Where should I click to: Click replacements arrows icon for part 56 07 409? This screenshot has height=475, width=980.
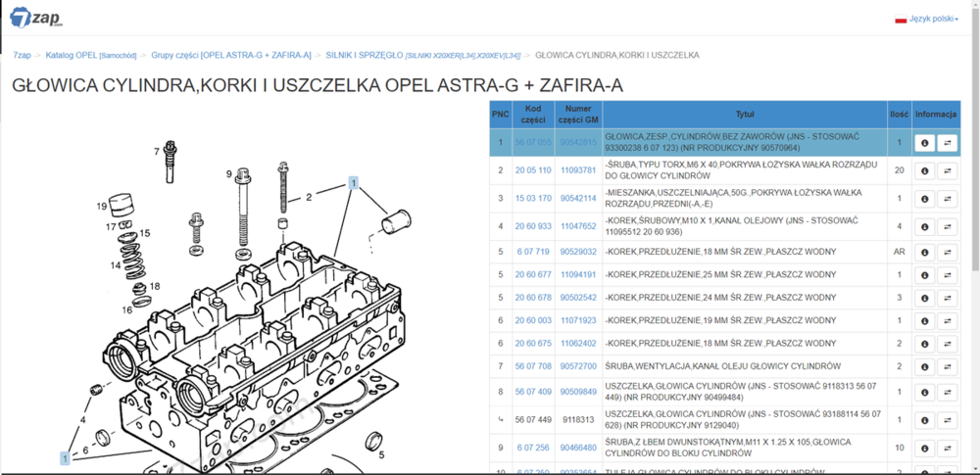click(x=948, y=392)
